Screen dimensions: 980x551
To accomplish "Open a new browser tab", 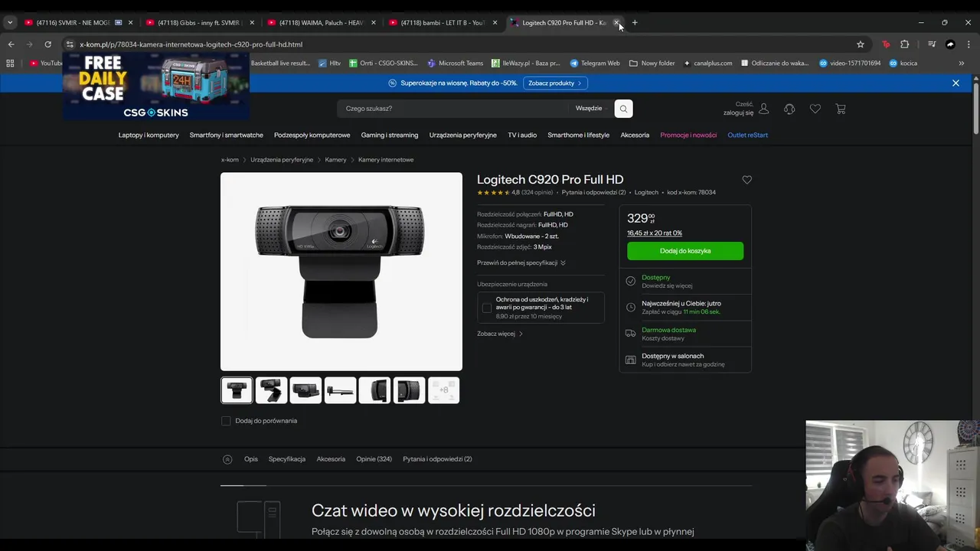I will click(x=635, y=23).
